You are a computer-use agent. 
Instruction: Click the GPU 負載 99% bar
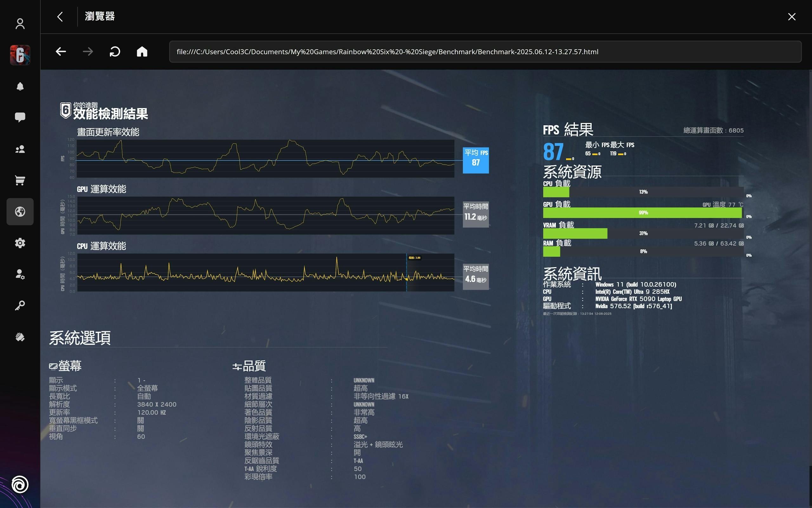(643, 213)
